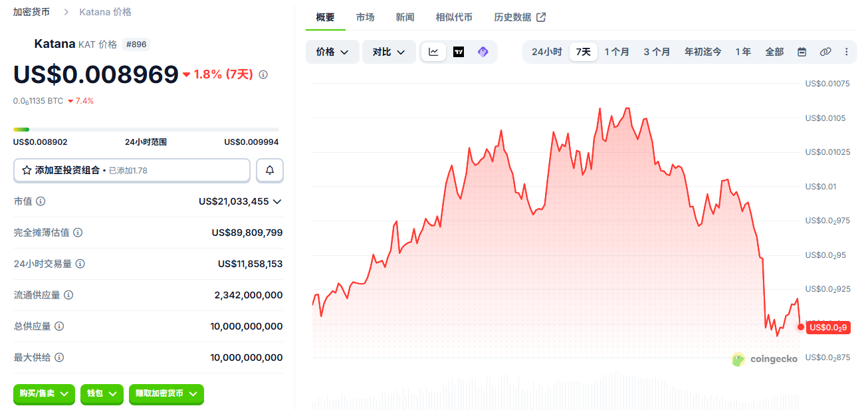Select the 3个月 time range
Screen dimensions: 868x410
pos(657,52)
